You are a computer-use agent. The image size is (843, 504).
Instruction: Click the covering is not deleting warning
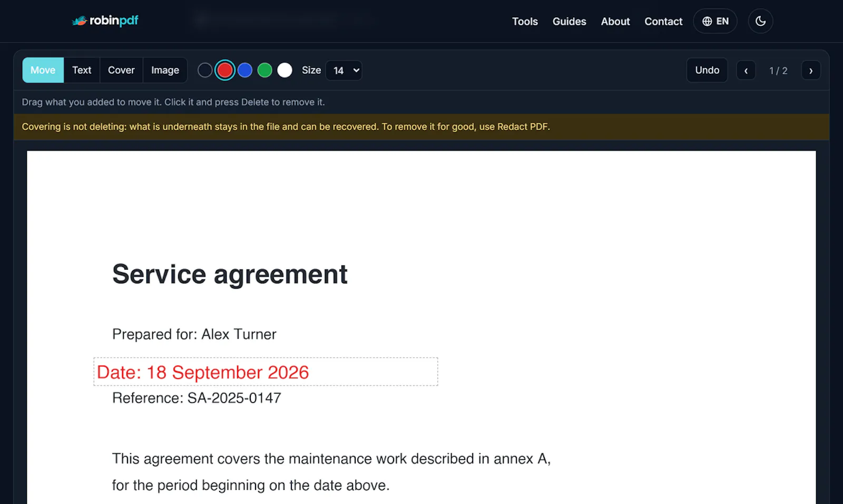(x=286, y=127)
